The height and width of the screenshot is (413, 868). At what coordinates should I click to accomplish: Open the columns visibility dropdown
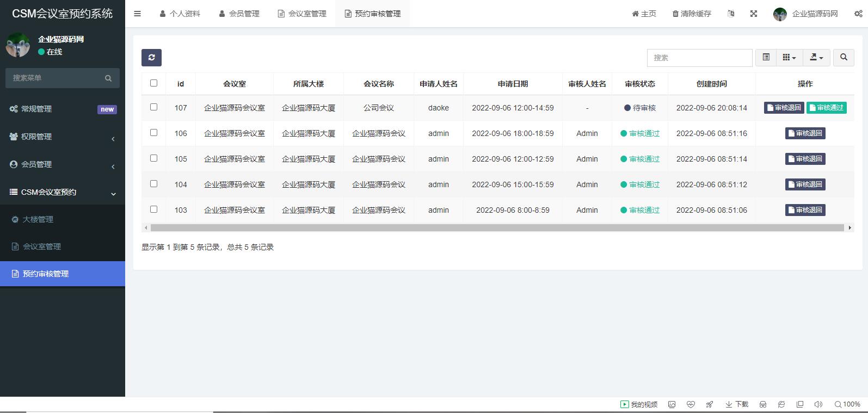pos(789,57)
